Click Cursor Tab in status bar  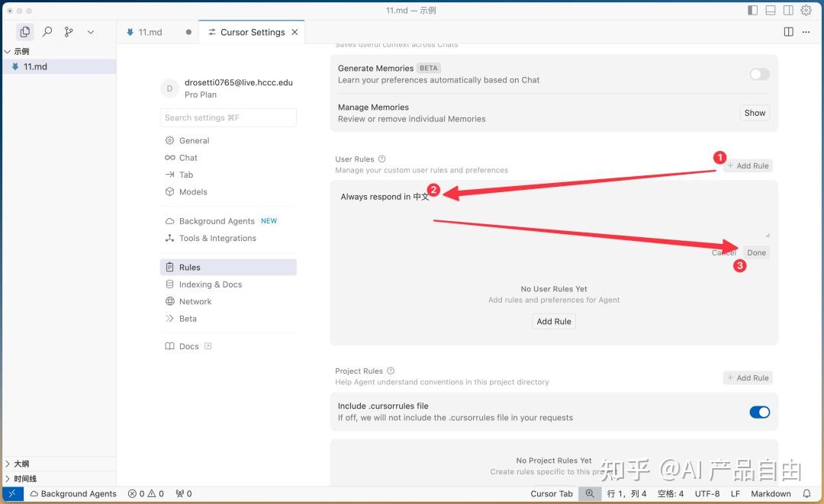pos(552,493)
